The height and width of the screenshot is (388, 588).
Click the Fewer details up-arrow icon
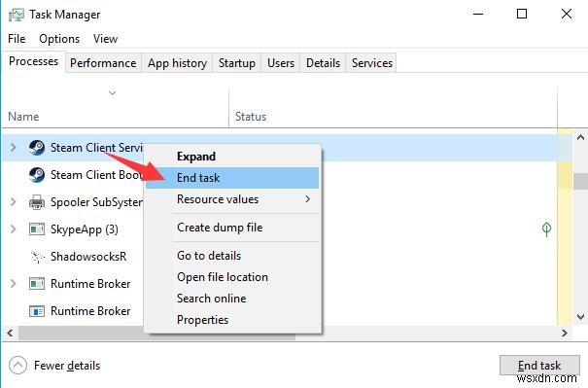coord(17,365)
